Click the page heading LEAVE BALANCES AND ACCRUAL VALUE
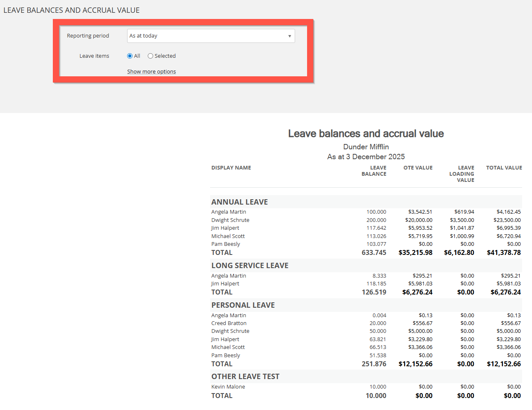The image size is (532, 410). click(71, 10)
